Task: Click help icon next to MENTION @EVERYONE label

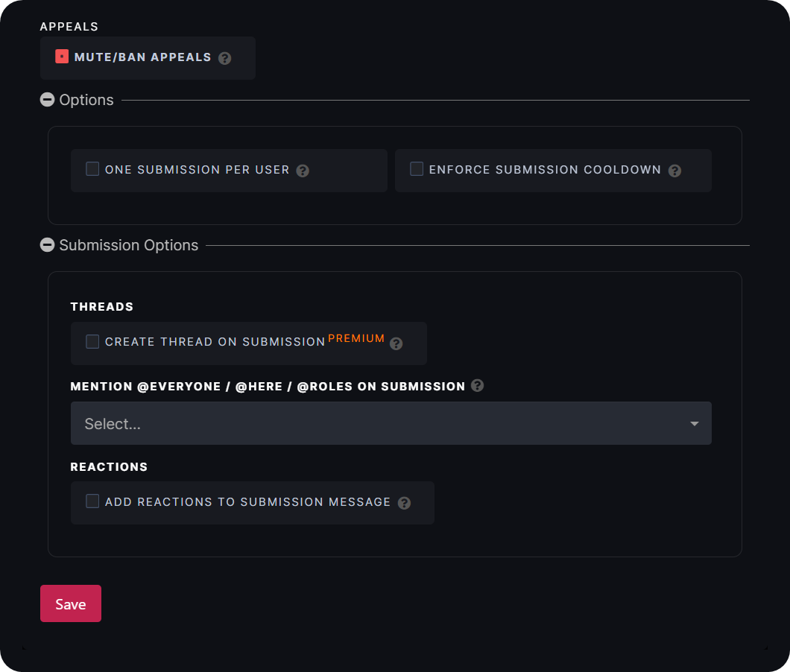Action: click(477, 386)
